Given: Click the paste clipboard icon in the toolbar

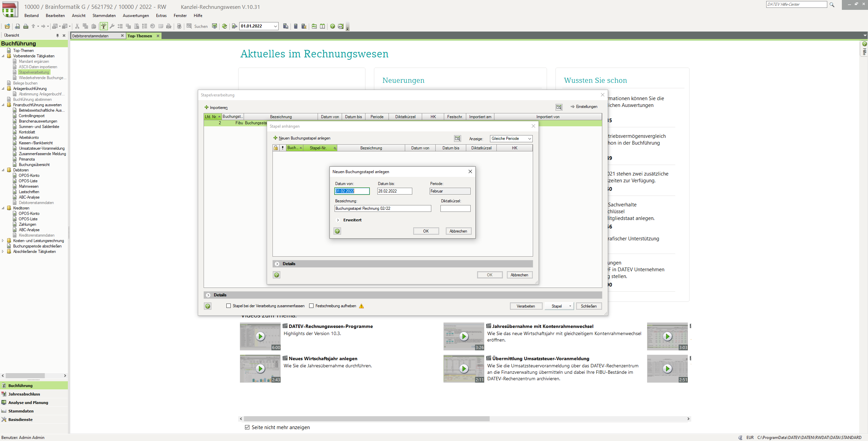Looking at the screenshot, I should (94, 26).
